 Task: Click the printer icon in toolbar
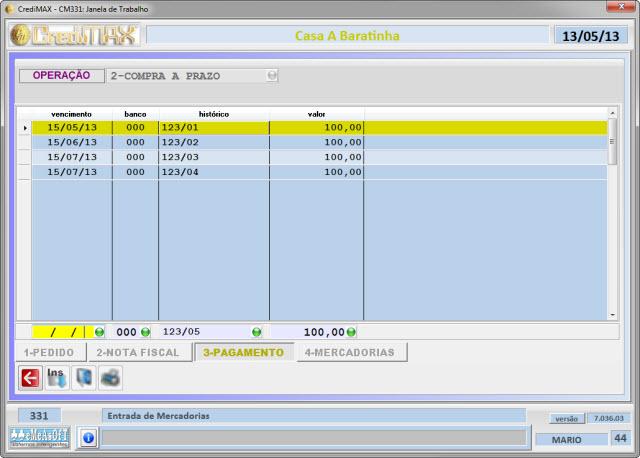110,378
